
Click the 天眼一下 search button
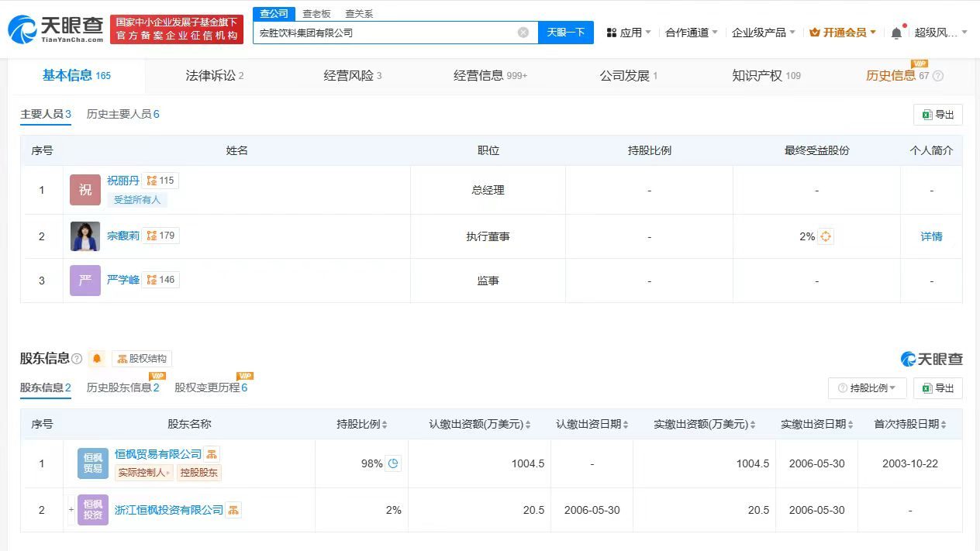(565, 32)
